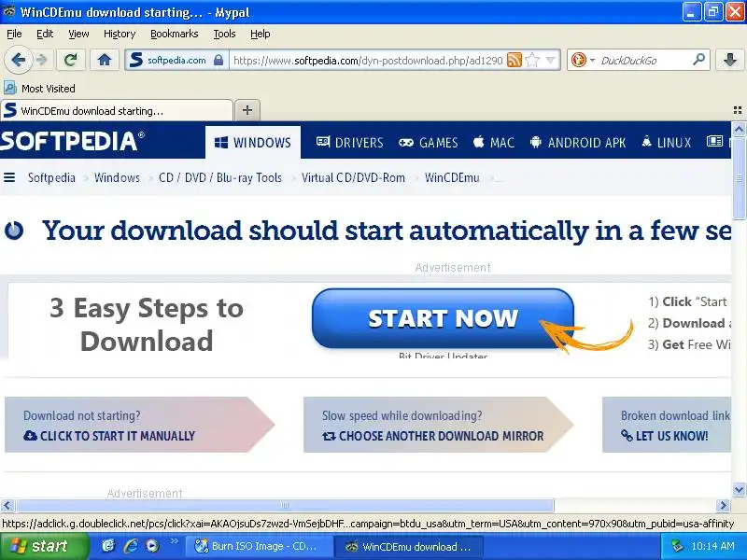Open the GAMES category
Screen dimensions: 747x560
coord(428,143)
